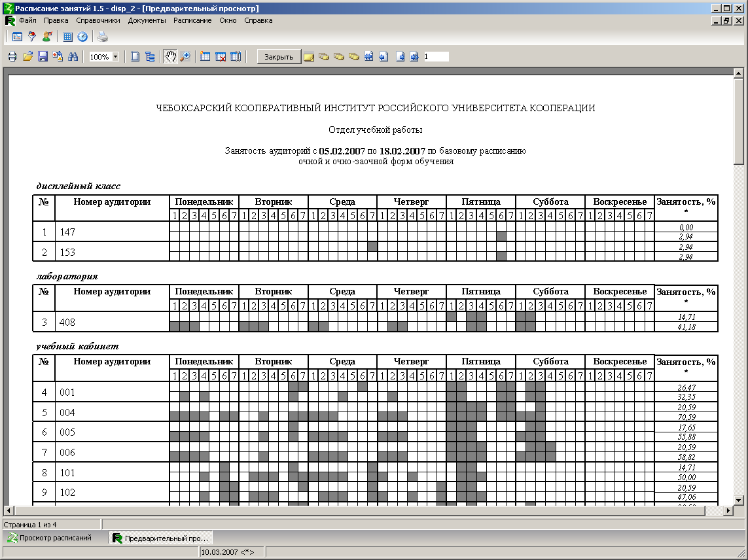Open the Документы menu
748x560 pixels.
pos(147,20)
